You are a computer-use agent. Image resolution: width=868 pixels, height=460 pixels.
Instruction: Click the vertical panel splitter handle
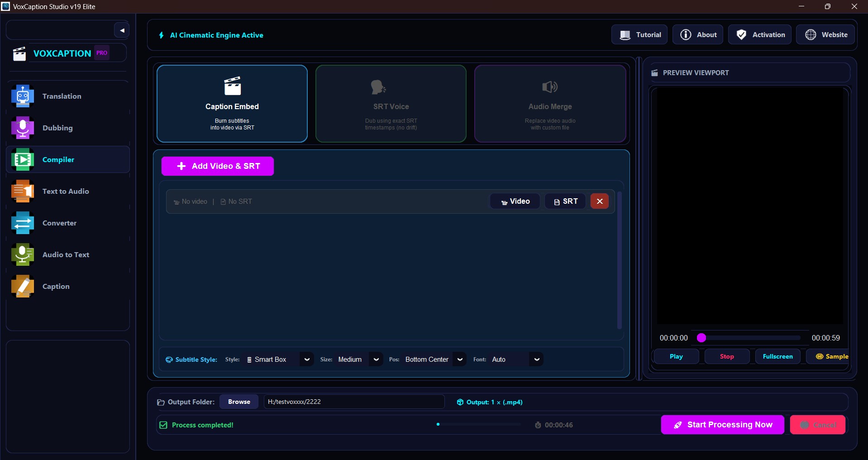(639, 219)
